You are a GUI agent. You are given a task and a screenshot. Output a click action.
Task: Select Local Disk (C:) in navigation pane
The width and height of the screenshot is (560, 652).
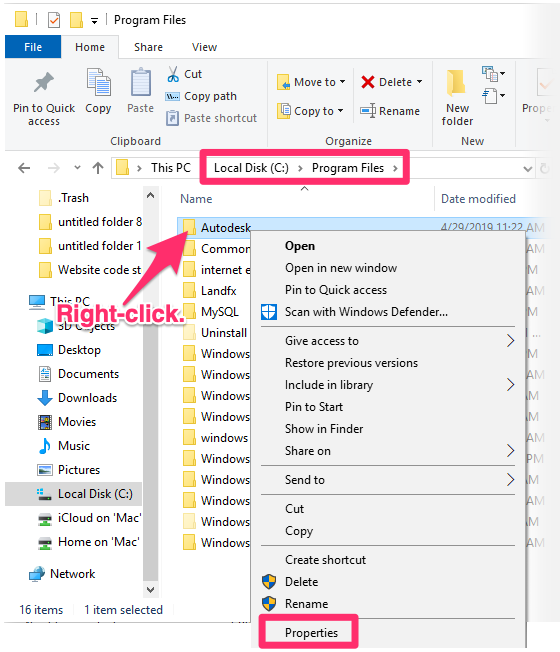pyautogui.click(x=74, y=494)
